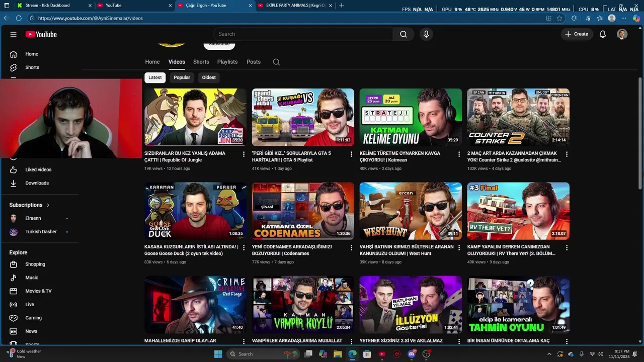
Task: Select the Popular sort chip
Action: (x=182, y=77)
